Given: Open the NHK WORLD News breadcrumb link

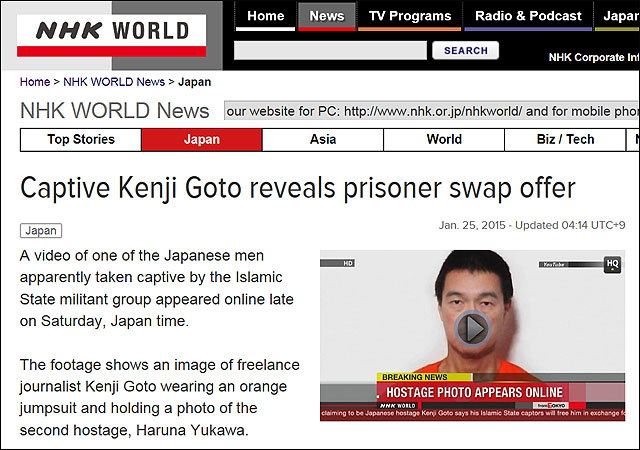Looking at the screenshot, I should pyautogui.click(x=114, y=82).
